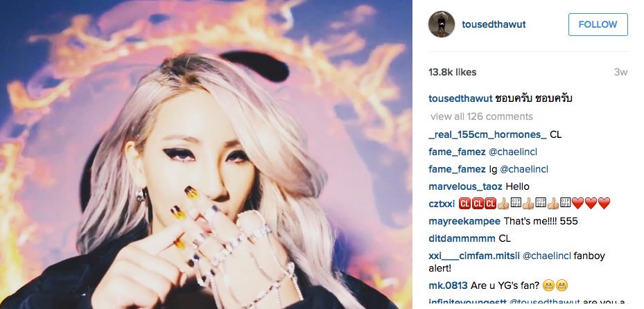Open the 3w post timestamp
The image size is (644, 309).
click(x=620, y=72)
